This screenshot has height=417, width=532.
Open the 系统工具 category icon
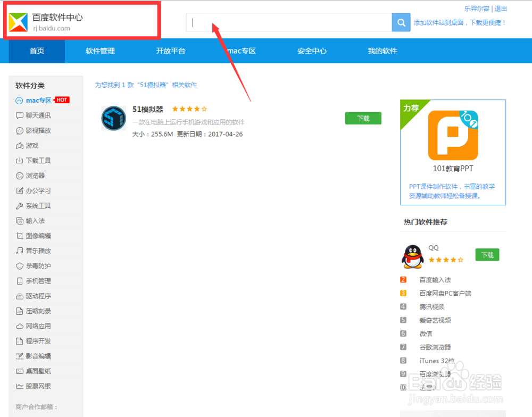point(19,206)
